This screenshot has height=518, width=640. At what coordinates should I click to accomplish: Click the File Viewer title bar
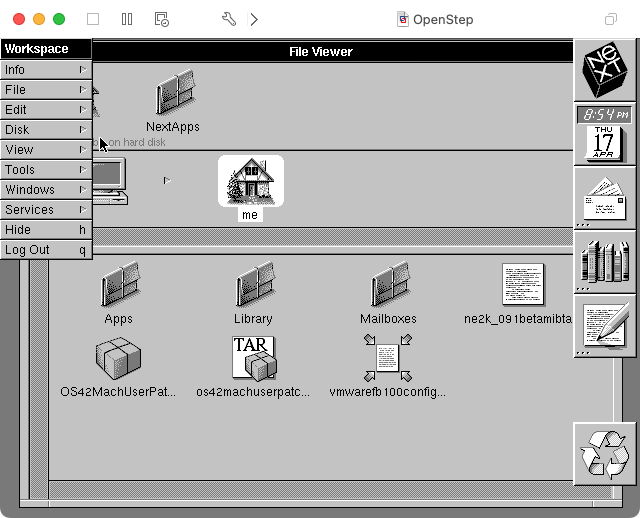(x=332, y=52)
